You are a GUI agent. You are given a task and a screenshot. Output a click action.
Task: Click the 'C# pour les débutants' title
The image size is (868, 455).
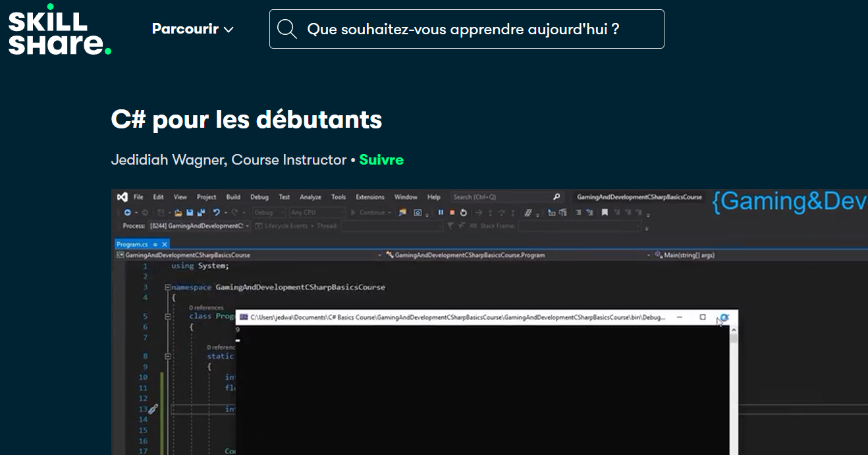click(x=246, y=120)
